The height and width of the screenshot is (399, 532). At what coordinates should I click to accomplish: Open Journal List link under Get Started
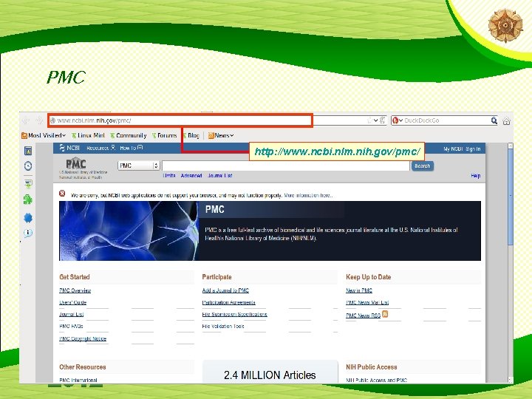click(71, 314)
